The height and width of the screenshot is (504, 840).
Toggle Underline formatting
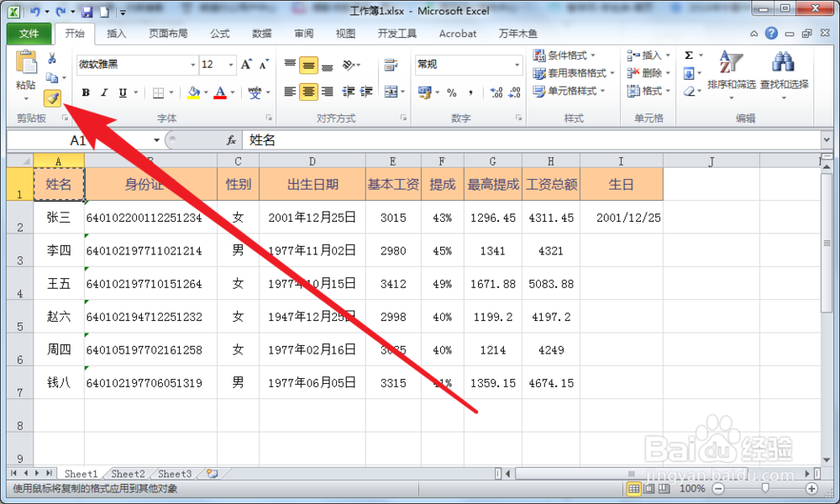point(123,92)
